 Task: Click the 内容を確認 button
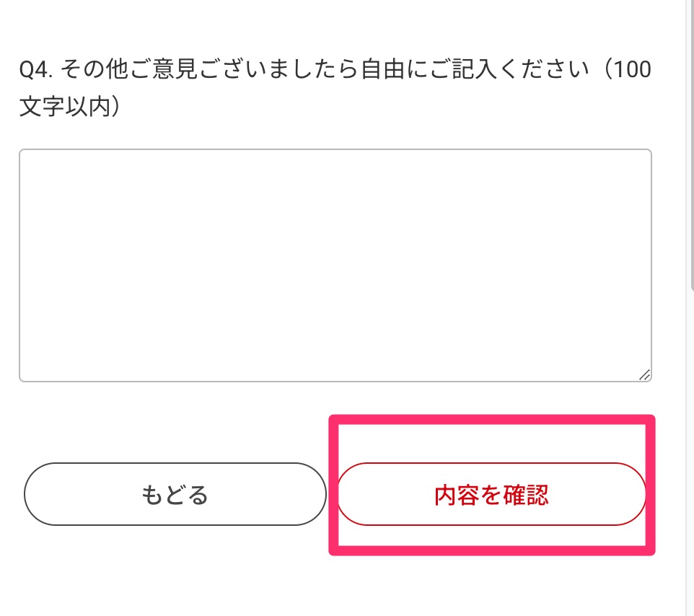coord(491,494)
